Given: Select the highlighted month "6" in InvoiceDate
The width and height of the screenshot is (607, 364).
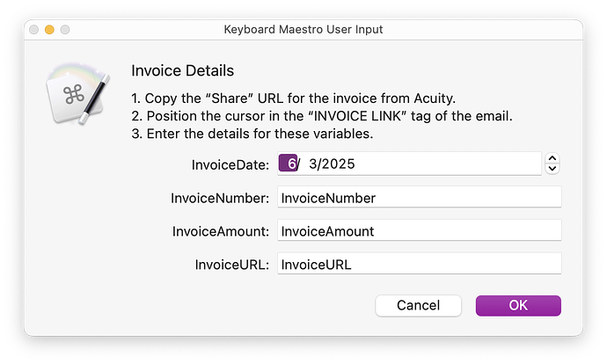Looking at the screenshot, I should click(290, 164).
